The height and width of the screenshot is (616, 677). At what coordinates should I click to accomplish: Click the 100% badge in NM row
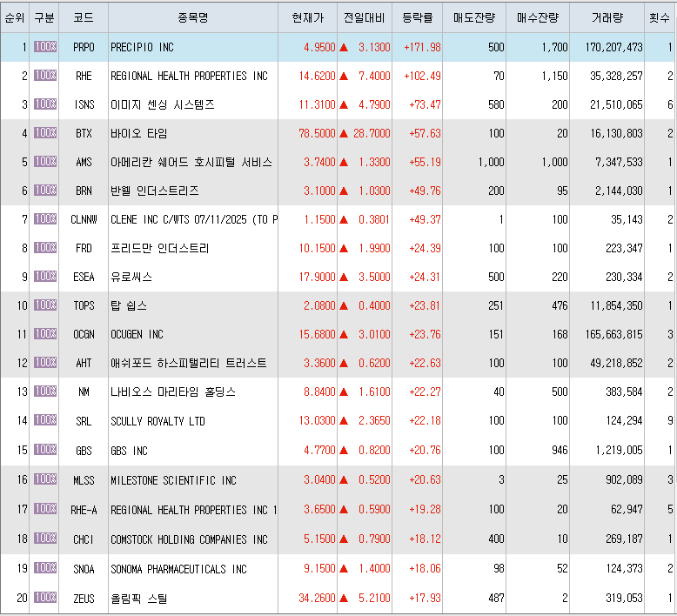[x=45, y=392]
